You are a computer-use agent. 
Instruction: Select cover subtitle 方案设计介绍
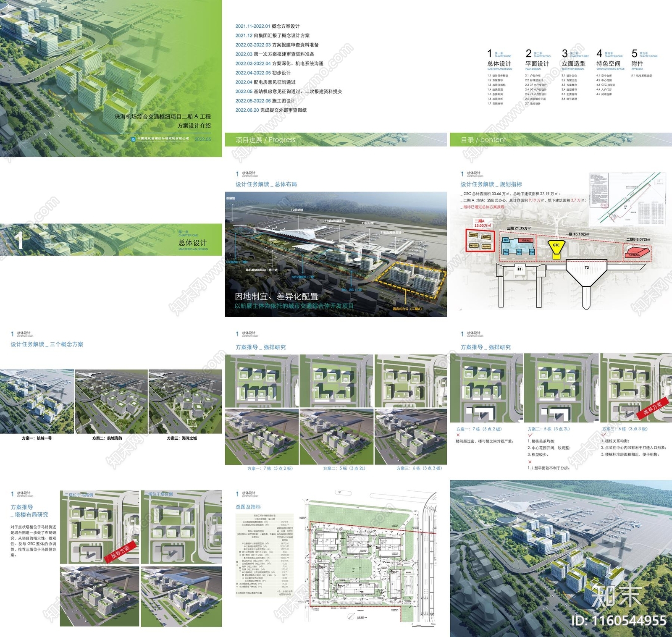tap(194, 126)
